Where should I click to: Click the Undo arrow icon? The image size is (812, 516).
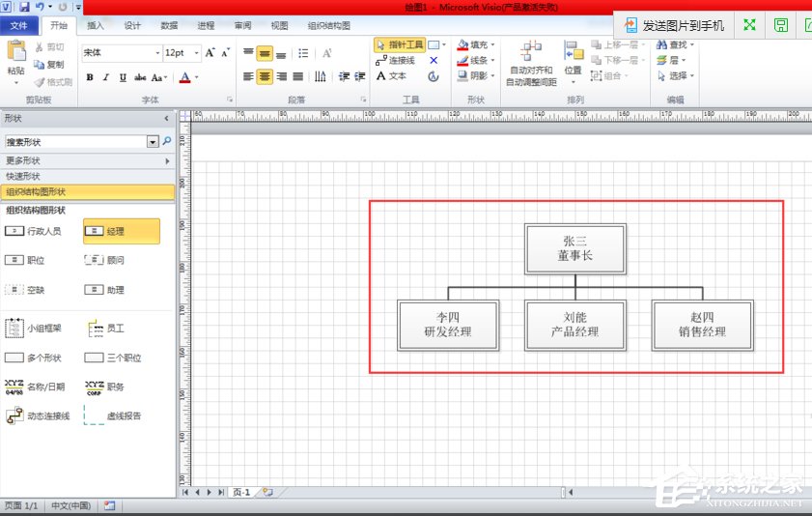click(x=40, y=7)
